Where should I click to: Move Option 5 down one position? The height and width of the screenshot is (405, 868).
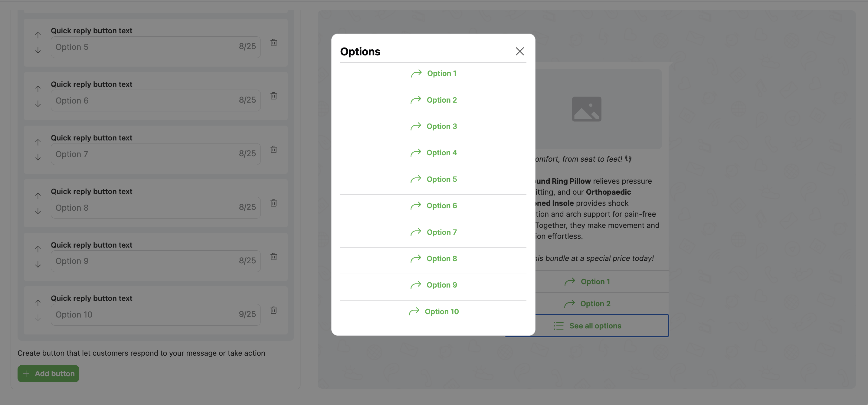tap(38, 51)
